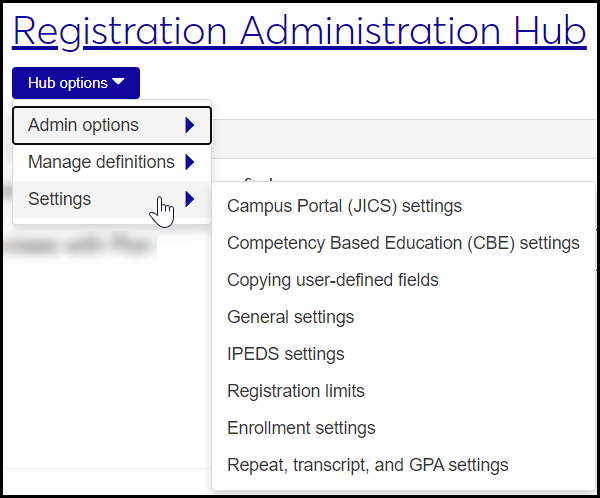
Task: Choose Enrollment settings
Action: click(x=301, y=428)
